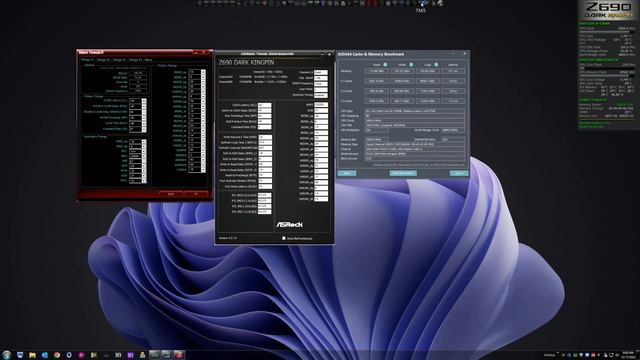Expand DRAM CAS# Latency dropdown in Mem TweakIt
This screenshot has width=640, height=360.
pyautogui.click(x=144, y=100)
